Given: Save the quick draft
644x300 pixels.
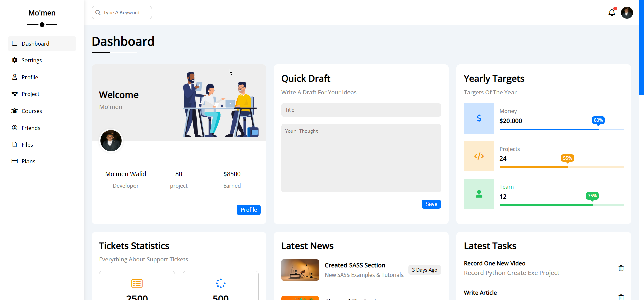Looking at the screenshot, I should click(x=431, y=204).
